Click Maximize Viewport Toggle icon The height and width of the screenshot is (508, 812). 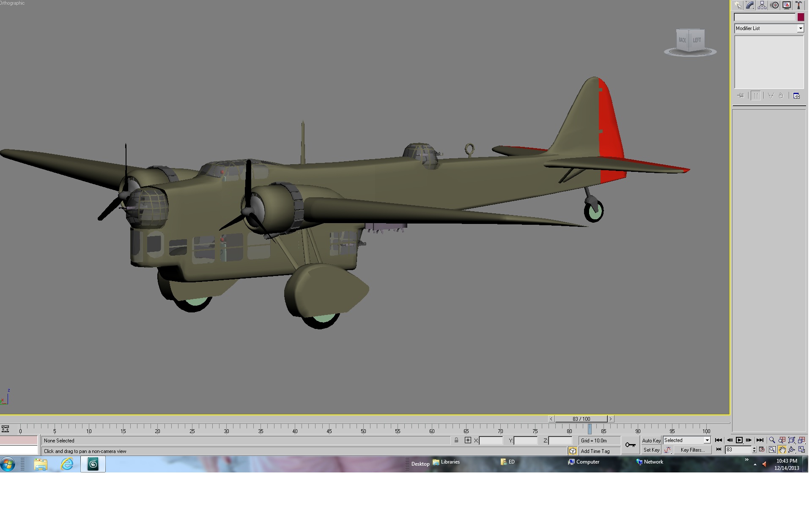pyautogui.click(x=801, y=450)
